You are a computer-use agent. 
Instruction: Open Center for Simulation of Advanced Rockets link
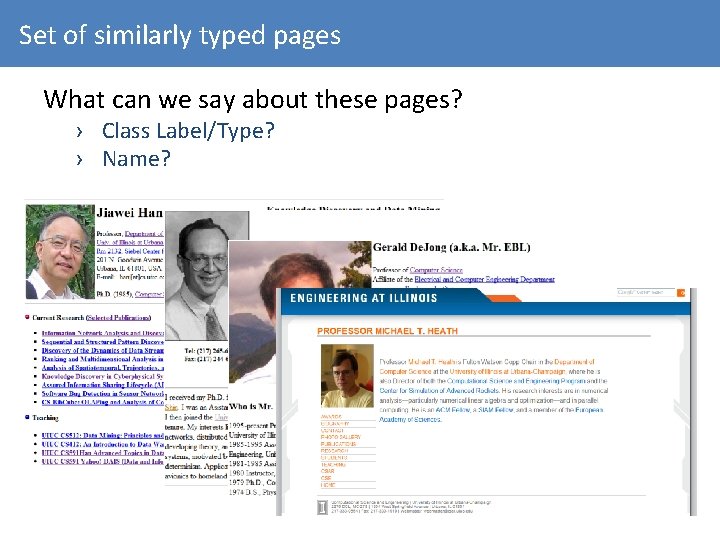[439, 390]
